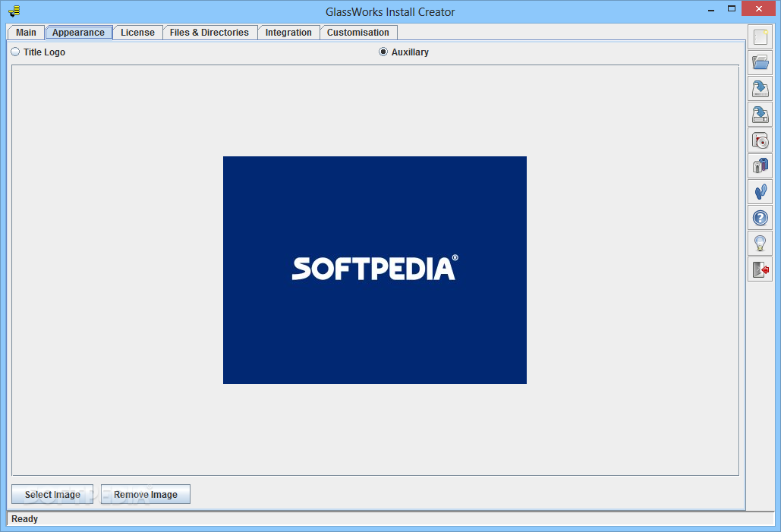Click the blue footprints icon
This screenshot has height=532, width=781.
pyautogui.click(x=760, y=192)
